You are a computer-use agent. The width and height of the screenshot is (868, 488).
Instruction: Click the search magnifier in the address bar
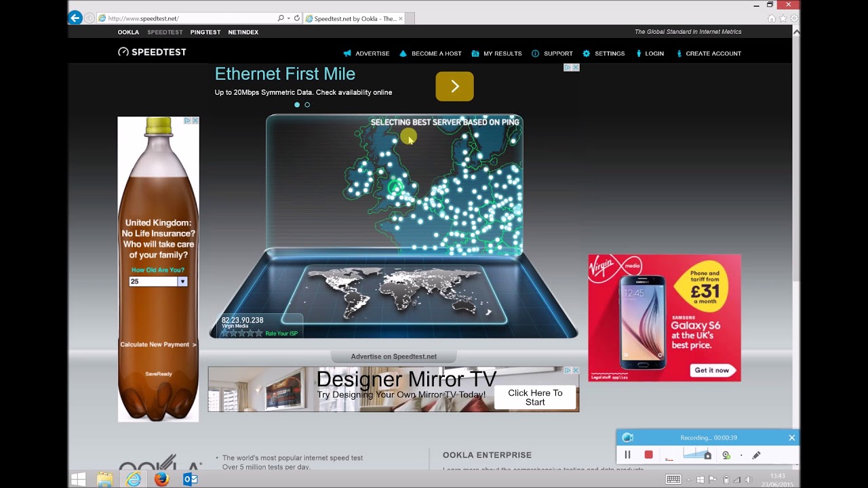pyautogui.click(x=281, y=18)
